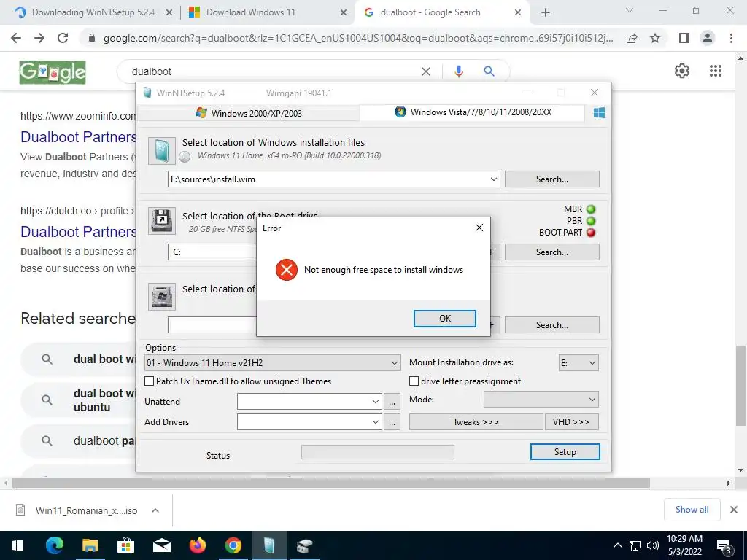Open first Dualboot Partners search result
This screenshot has height=560, width=747.
click(79, 137)
